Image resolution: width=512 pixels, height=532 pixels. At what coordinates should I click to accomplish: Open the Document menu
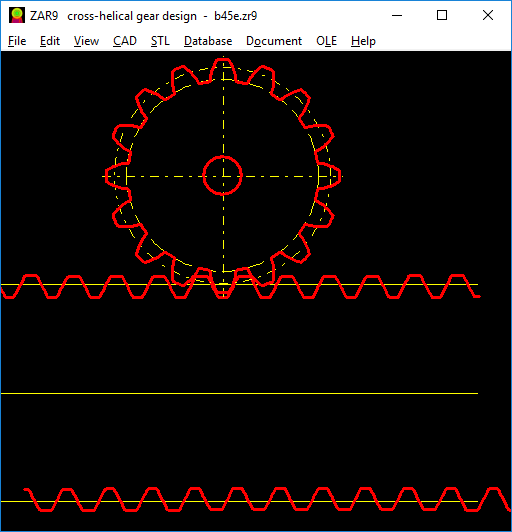[x=274, y=41]
